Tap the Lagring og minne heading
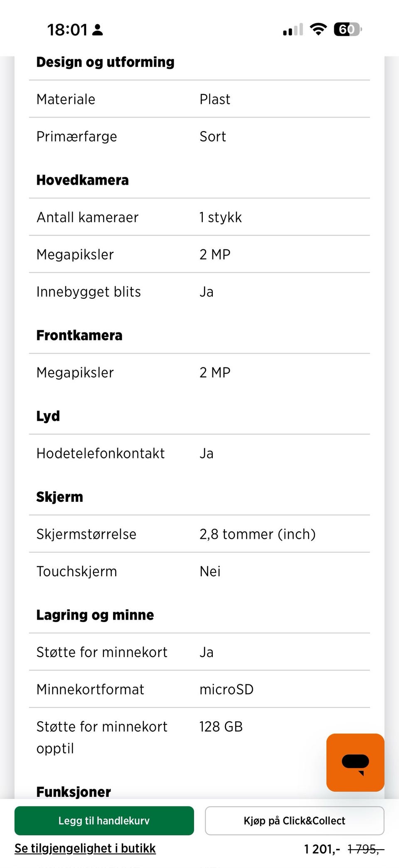The height and width of the screenshot is (868, 399). click(95, 615)
